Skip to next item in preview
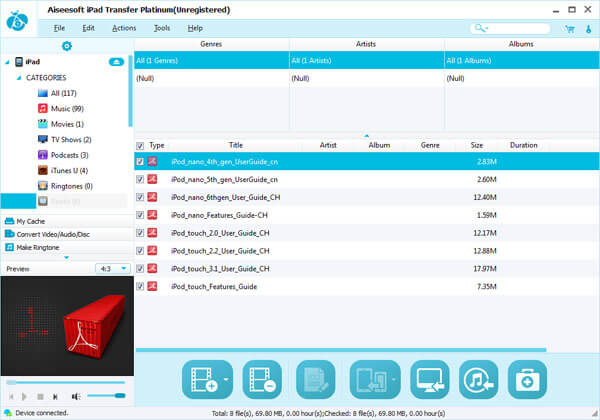 point(55,397)
